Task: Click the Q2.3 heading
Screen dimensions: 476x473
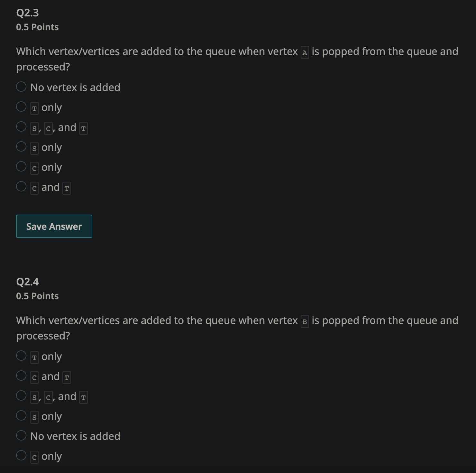Action: click(x=27, y=13)
